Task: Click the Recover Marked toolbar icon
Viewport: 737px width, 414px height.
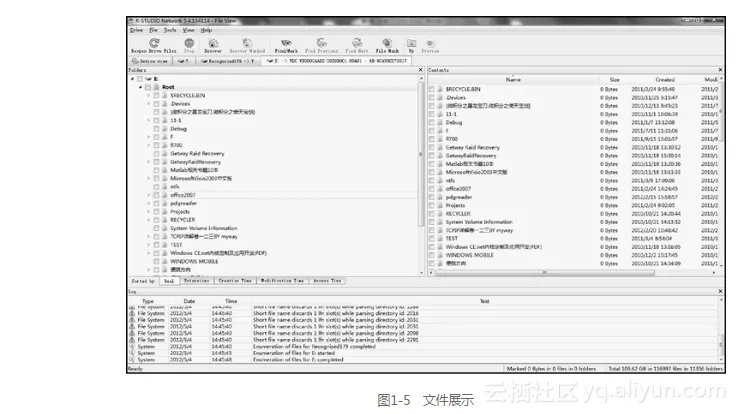Action: click(x=247, y=43)
